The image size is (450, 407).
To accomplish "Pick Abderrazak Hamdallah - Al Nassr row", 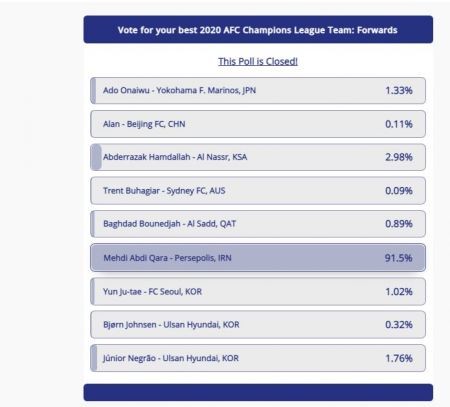I will pyautogui.click(x=258, y=157).
